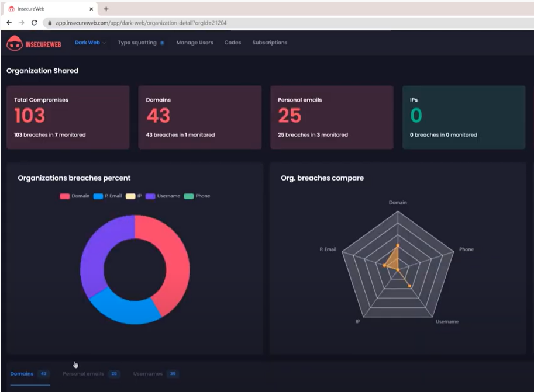Open the Manage Users page
This screenshot has height=392, width=534.
[x=194, y=42]
